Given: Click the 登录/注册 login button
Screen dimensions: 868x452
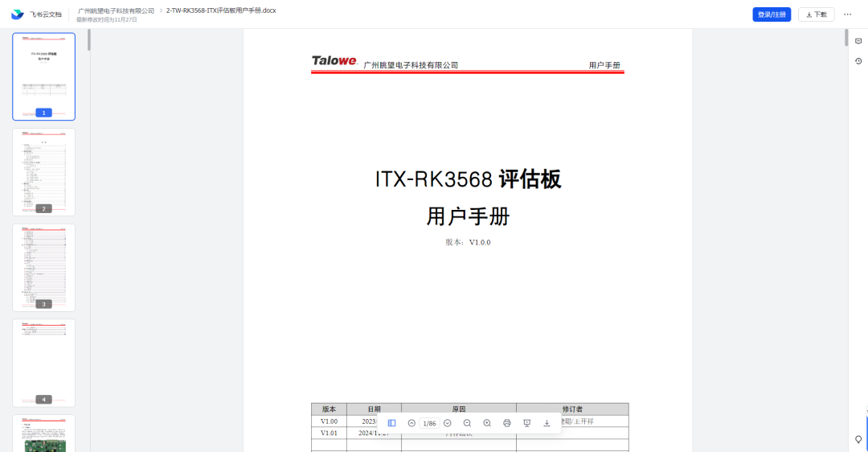Looking at the screenshot, I should point(772,14).
